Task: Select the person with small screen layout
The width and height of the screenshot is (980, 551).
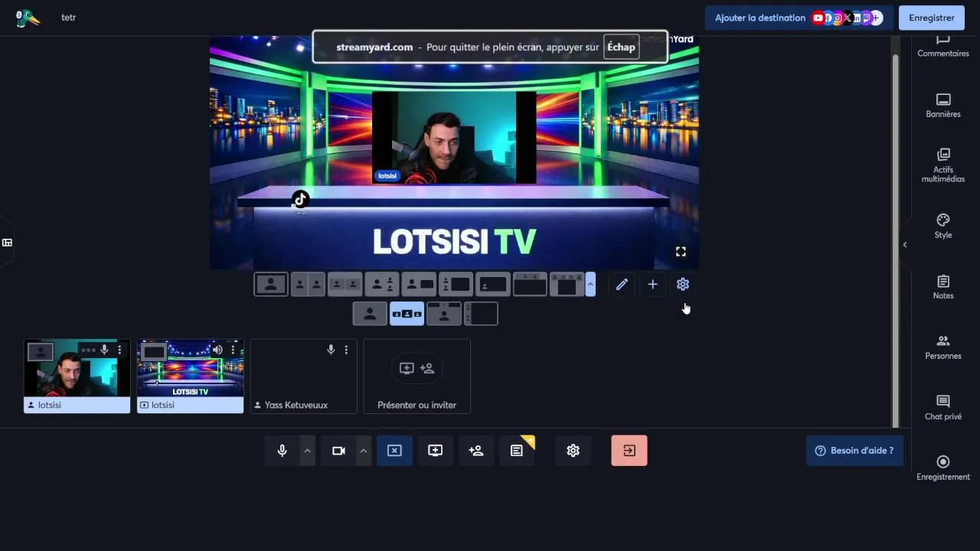Action: pos(419,284)
